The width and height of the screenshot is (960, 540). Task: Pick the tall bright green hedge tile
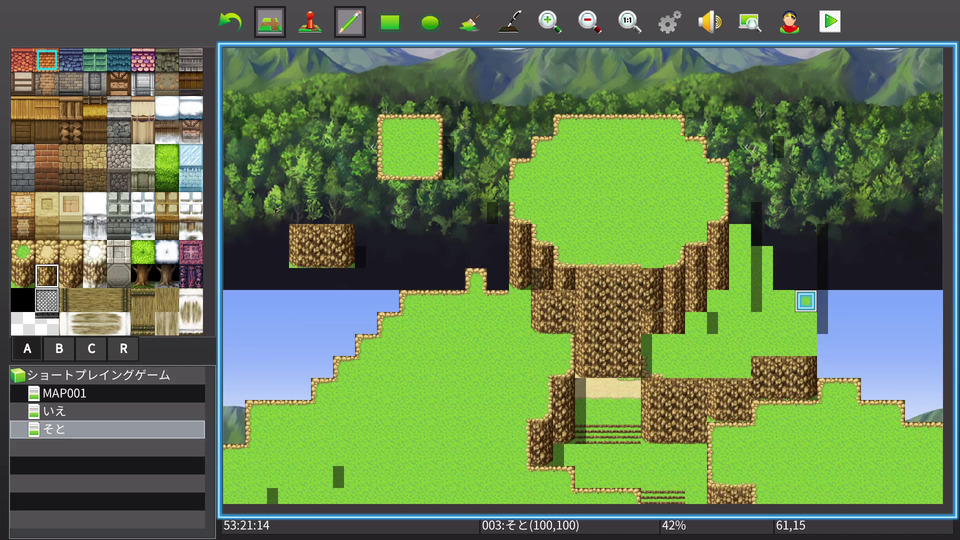pyautogui.click(x=167, y=168)
